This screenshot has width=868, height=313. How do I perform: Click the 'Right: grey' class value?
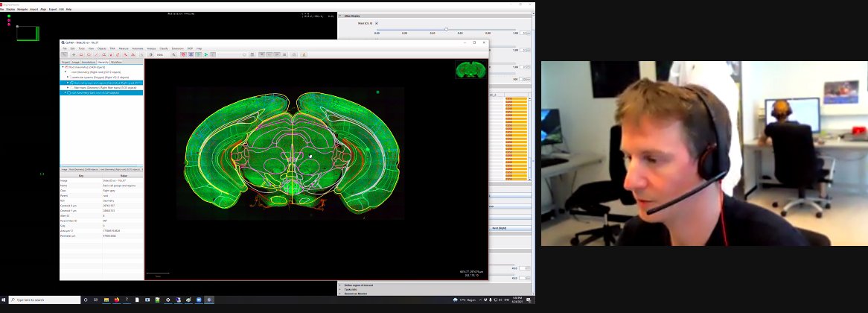click(108, 191)
